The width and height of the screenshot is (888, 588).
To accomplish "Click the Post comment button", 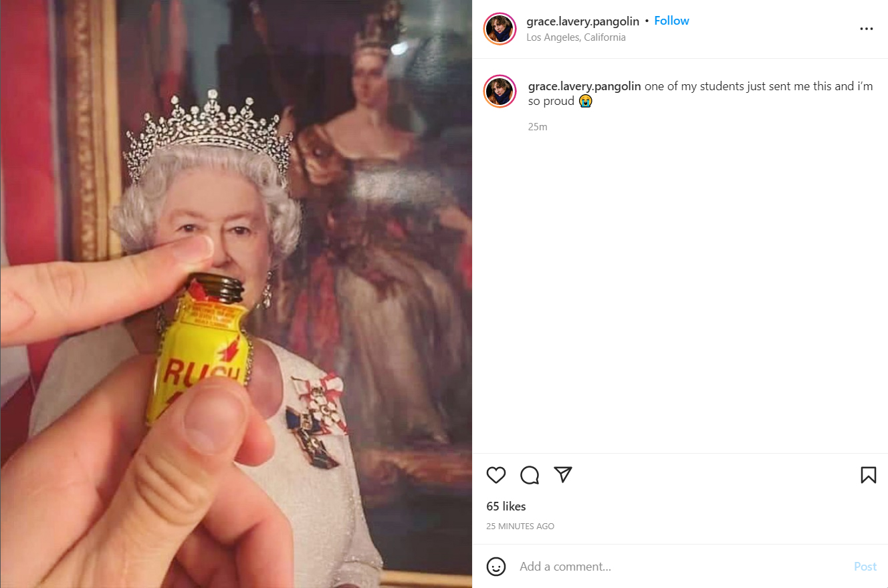I will coord(865,567).
